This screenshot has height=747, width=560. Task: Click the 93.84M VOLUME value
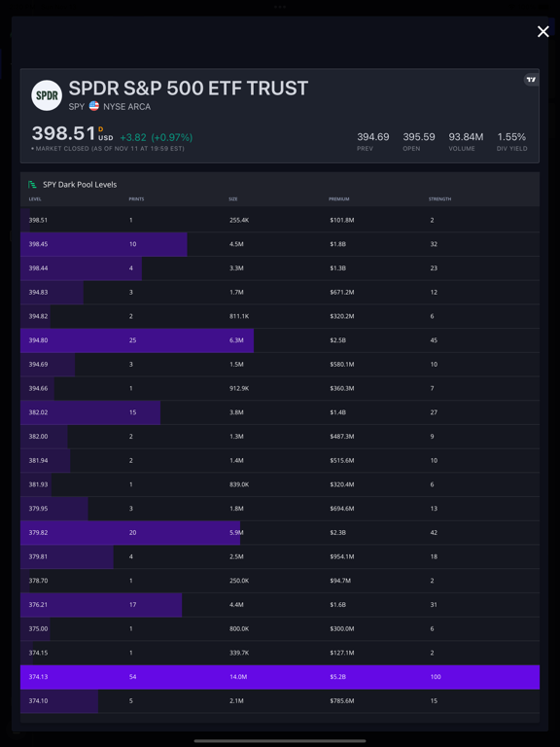point(466,137)
